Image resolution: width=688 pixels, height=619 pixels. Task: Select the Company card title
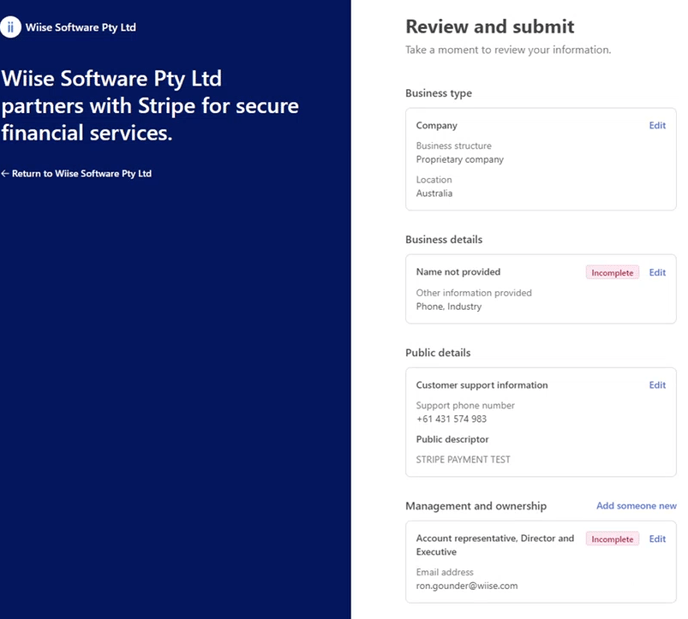(437, 126)
